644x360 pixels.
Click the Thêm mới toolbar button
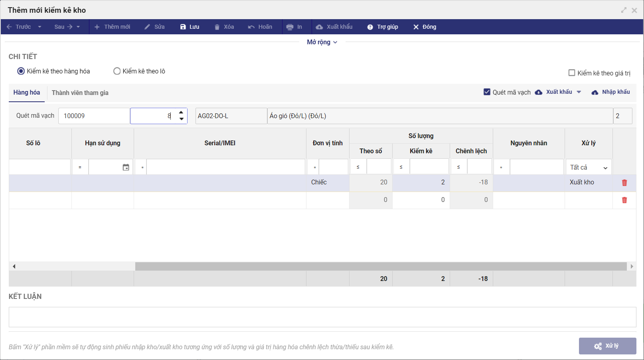(x=112, y=27)
